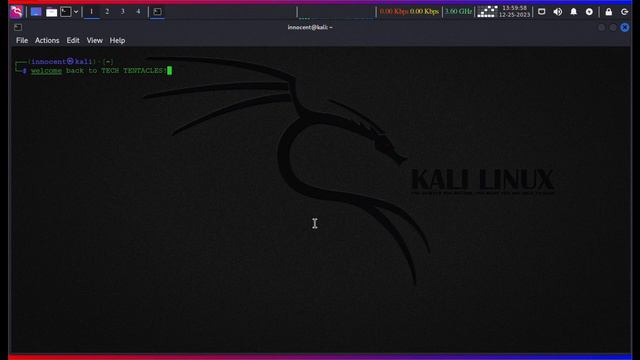Viewport: 640px width, 360px height.
Task: Open the File menu
Action: tap(22, 40)
